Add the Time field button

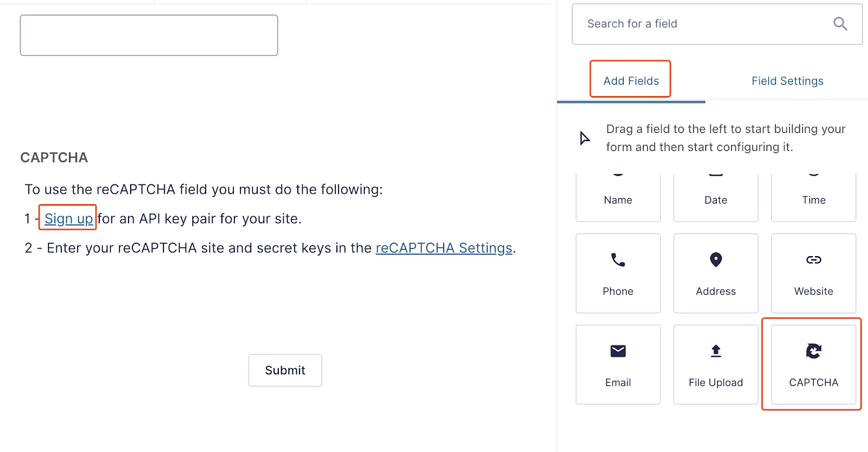(813, 199)
